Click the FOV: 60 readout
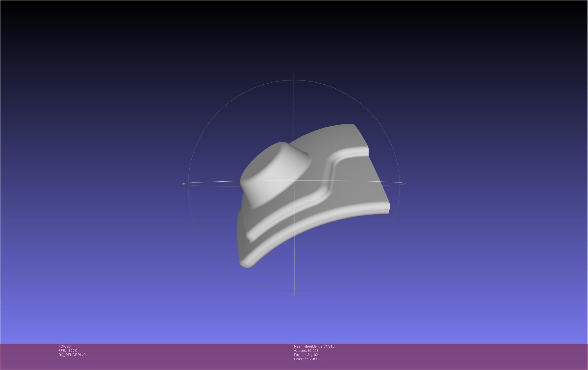 coord(65,346)
